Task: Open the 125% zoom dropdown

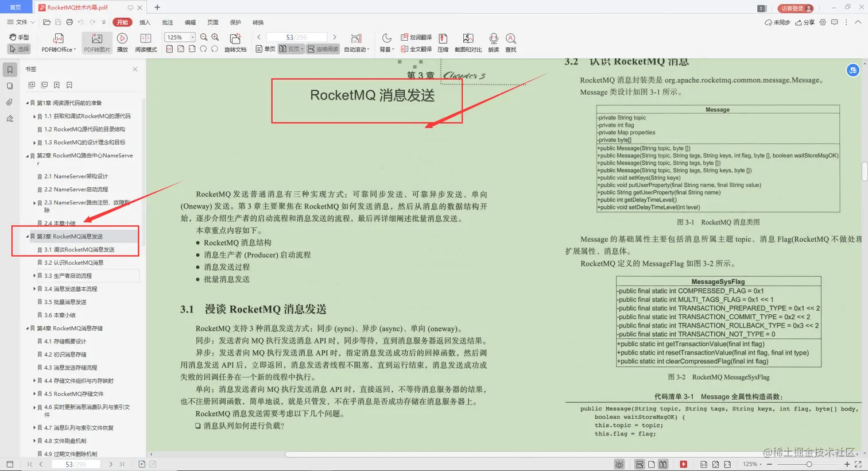Action: click(180, 37)
